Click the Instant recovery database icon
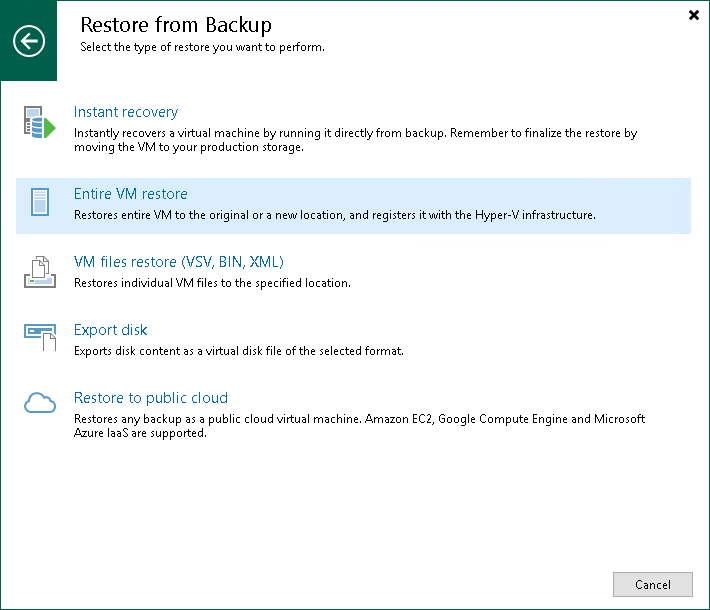Image resolution: width=710 pixels, height=610 pixels. tap(39, 125)
